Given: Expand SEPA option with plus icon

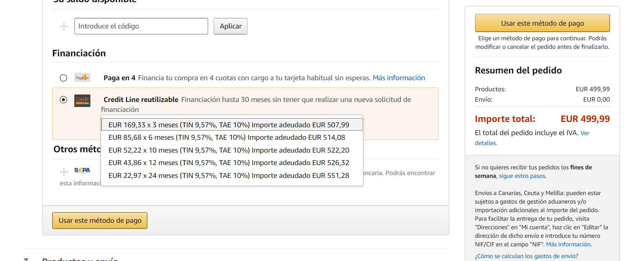Looking at the screenshot, I should (x=64, y=172).
